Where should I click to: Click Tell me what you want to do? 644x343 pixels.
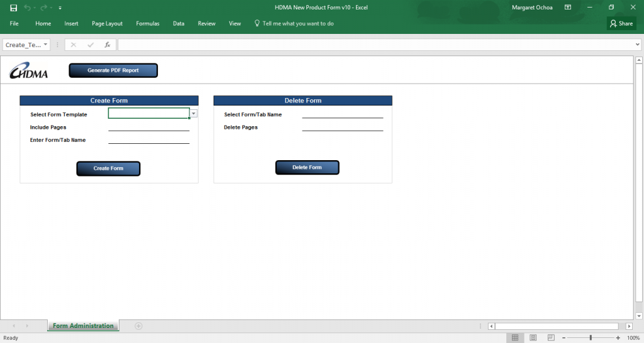(x=294, y=23)
